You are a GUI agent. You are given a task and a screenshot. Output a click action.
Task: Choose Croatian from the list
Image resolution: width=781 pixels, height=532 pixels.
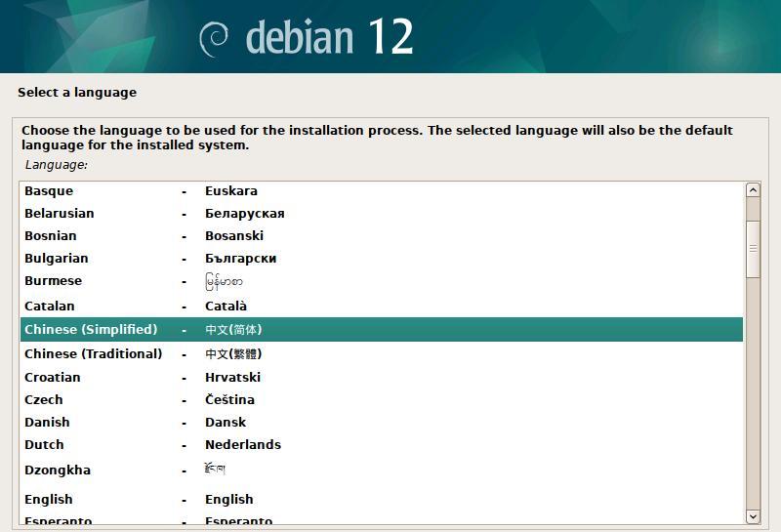click(x=382, y=377)
